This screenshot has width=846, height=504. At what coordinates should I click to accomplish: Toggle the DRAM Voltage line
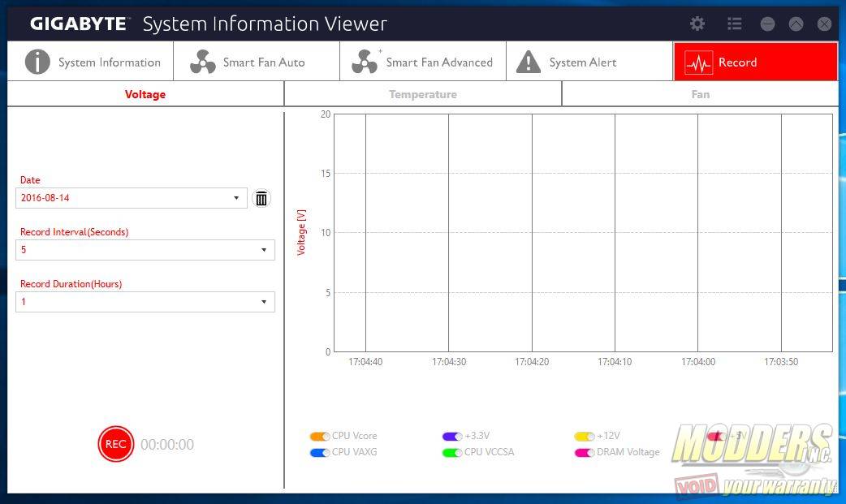pos(585,452)
